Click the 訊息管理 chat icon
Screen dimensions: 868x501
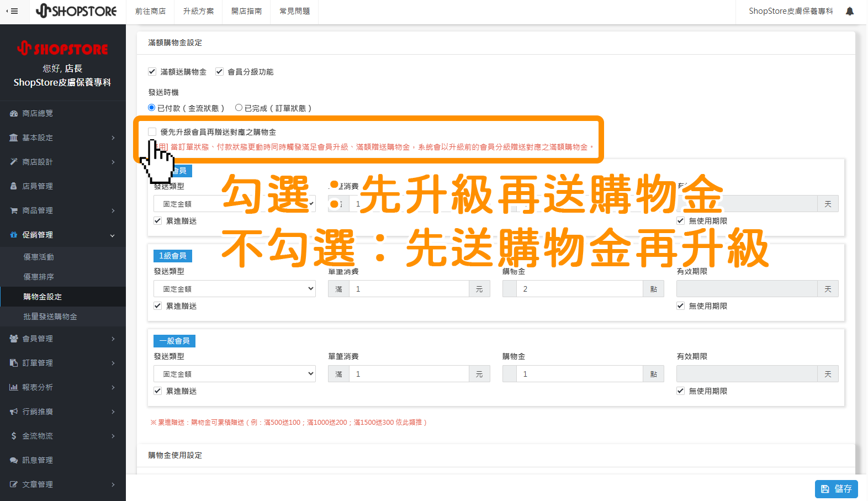pyautogui.click(x=14, y=460)
